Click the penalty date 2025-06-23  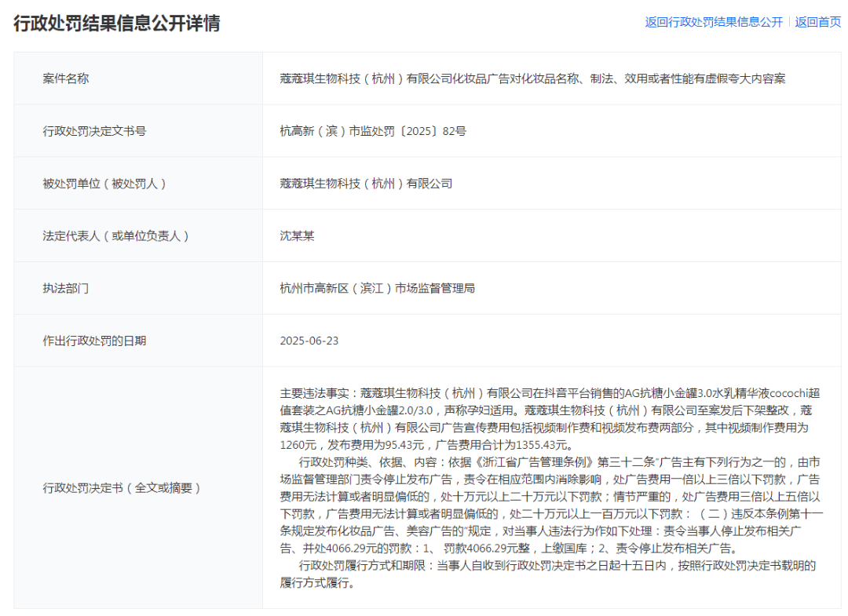tap(309, 341)
